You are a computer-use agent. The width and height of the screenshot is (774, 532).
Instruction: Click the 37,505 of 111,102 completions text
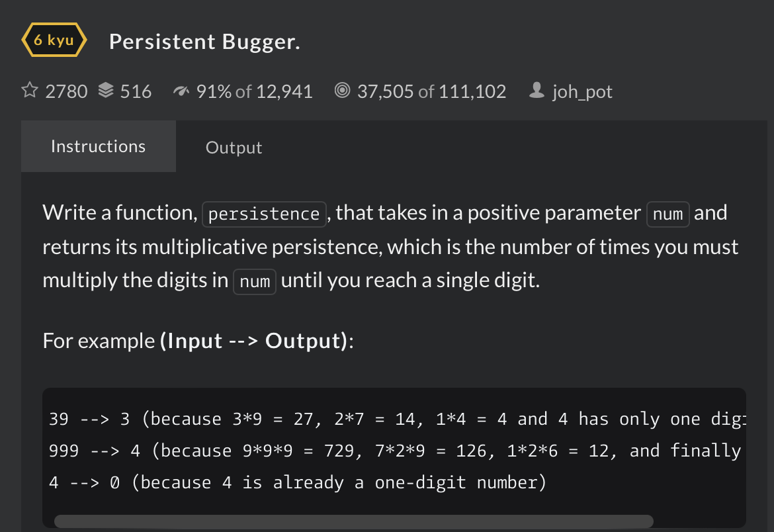click(x=431, y=91)
